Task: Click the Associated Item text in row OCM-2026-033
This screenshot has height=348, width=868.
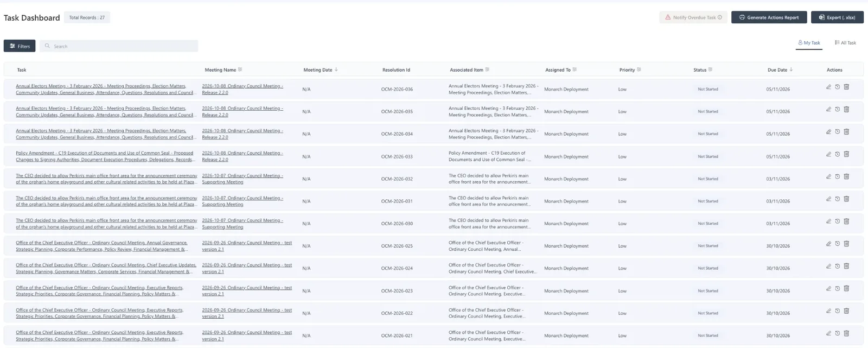Action: tap(490, 156)
